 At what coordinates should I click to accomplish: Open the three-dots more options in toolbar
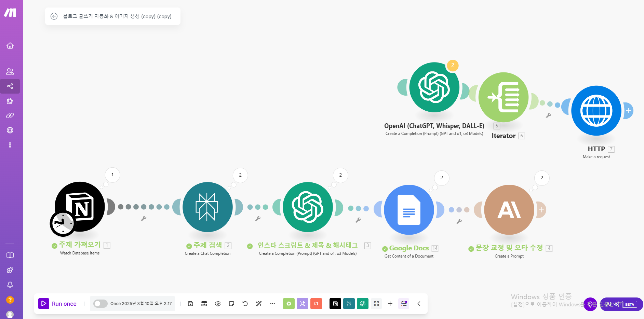[x=272, y=304]
